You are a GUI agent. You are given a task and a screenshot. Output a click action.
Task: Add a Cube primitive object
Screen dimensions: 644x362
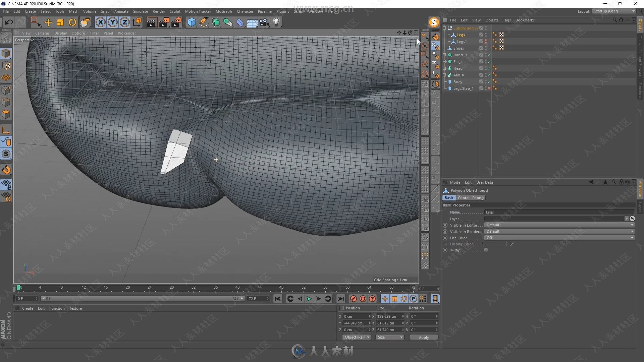[192, 22]
